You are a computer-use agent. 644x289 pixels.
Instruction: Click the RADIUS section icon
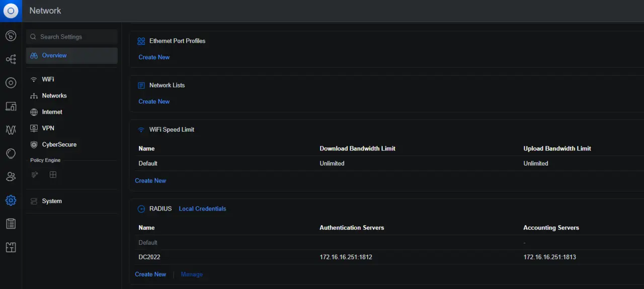click(x=141, y=209)
